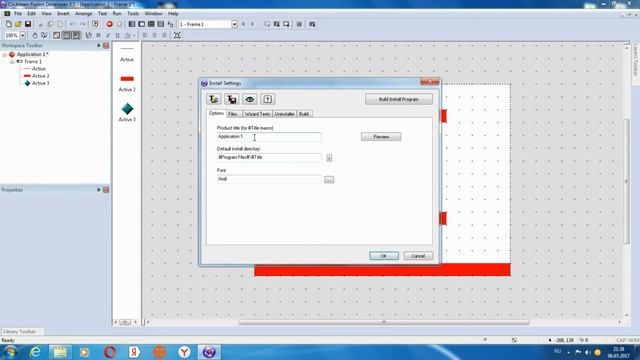This screenshot has width=640, height=360.
Task: Pin the Workspace Toolbar panel
Action: 98,45
